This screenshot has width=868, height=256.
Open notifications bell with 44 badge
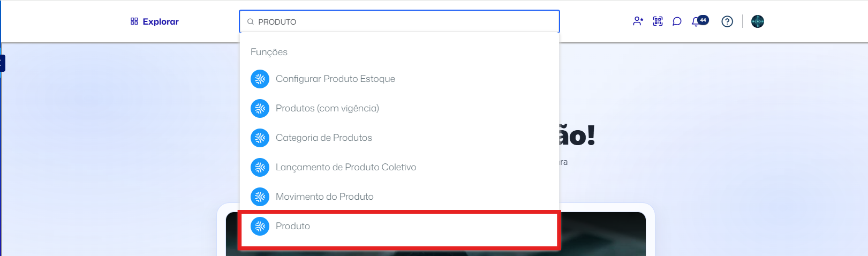coord(699,21)
